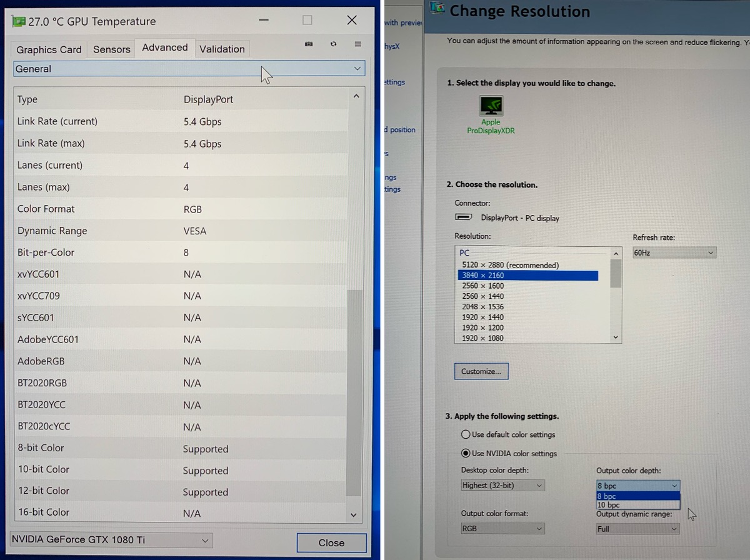Maximize the GPU-Z window
The height and width of the screenshot is (560, 750).
click(x=307, y=20)
